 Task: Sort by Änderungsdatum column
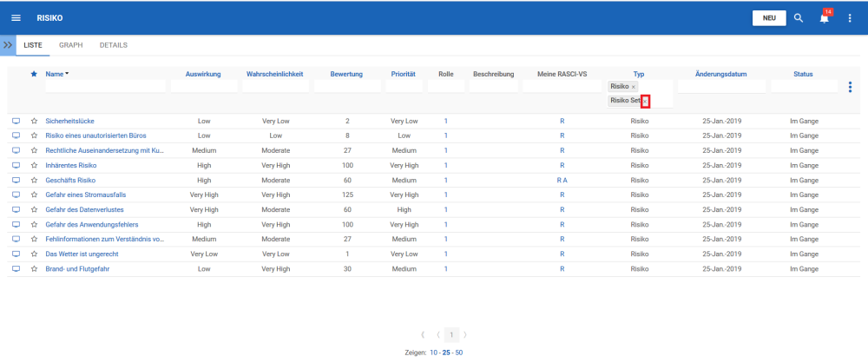click(x=721, y=74)
